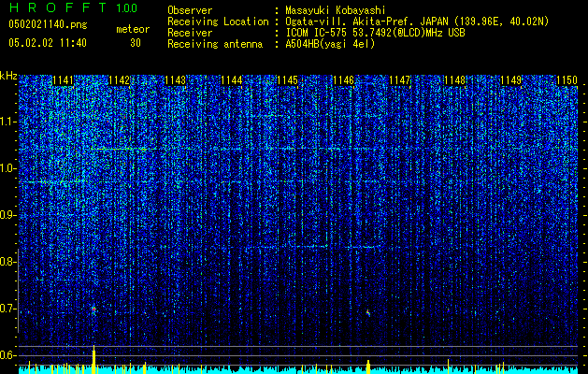Viewport: 588px width, 374px height.
Task: Click the bright green horizontal line near 1142
Action: (123, 150)
